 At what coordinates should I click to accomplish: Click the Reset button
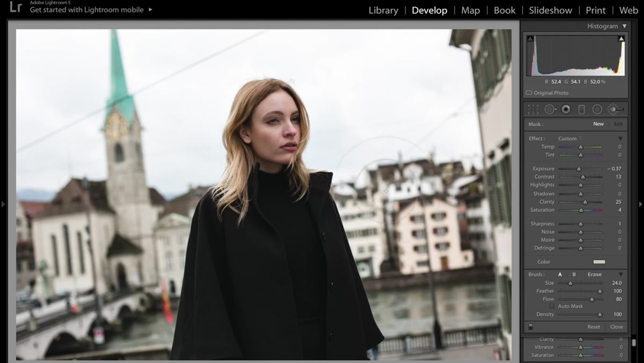594,326
